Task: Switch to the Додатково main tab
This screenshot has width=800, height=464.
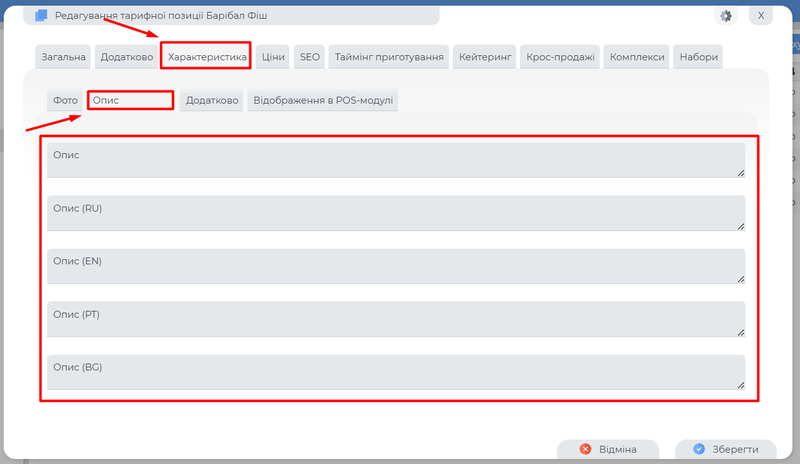Action: [x=127, y=58]
